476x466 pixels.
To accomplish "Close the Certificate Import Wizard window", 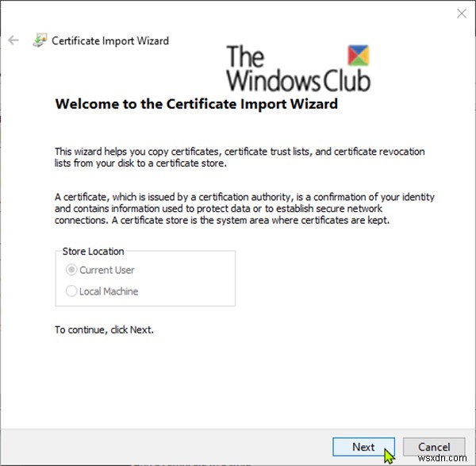I will (x=462, y=13).
